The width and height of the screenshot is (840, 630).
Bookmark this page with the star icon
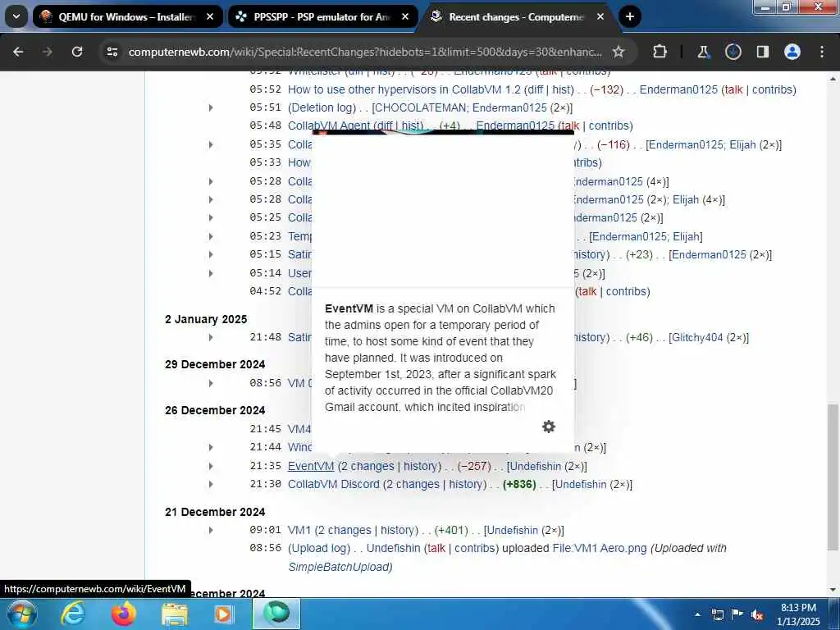(x=619, y=52)
